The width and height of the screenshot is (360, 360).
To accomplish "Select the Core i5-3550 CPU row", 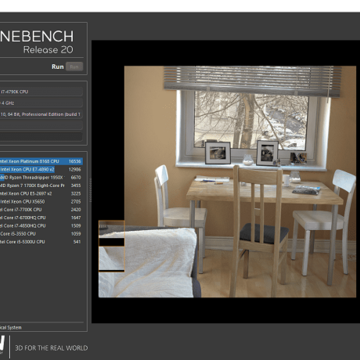I will coord(41,234).
